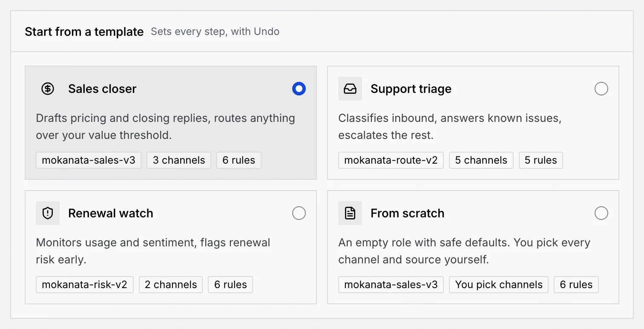Click the "You pick channels" tag
This screenshot has height=329, width=644.
point(499,285)
